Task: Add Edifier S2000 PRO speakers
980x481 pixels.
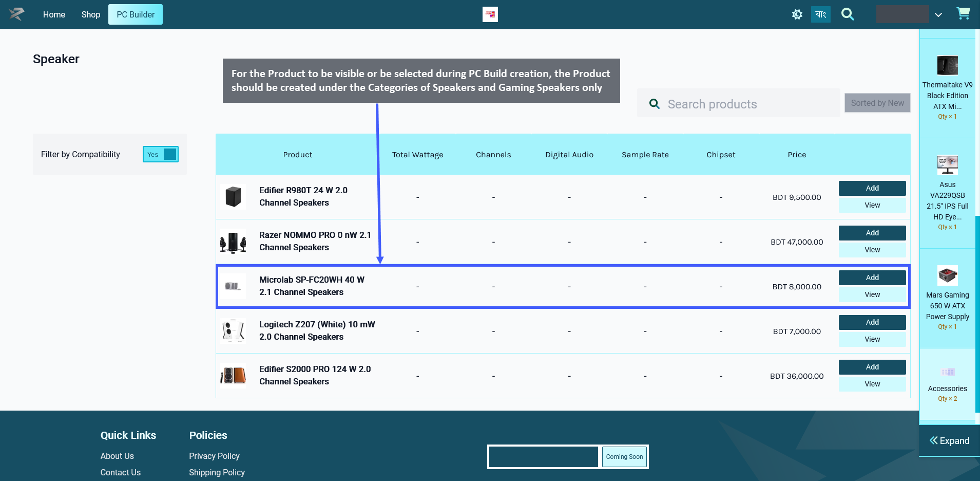Action: point(872,367)
